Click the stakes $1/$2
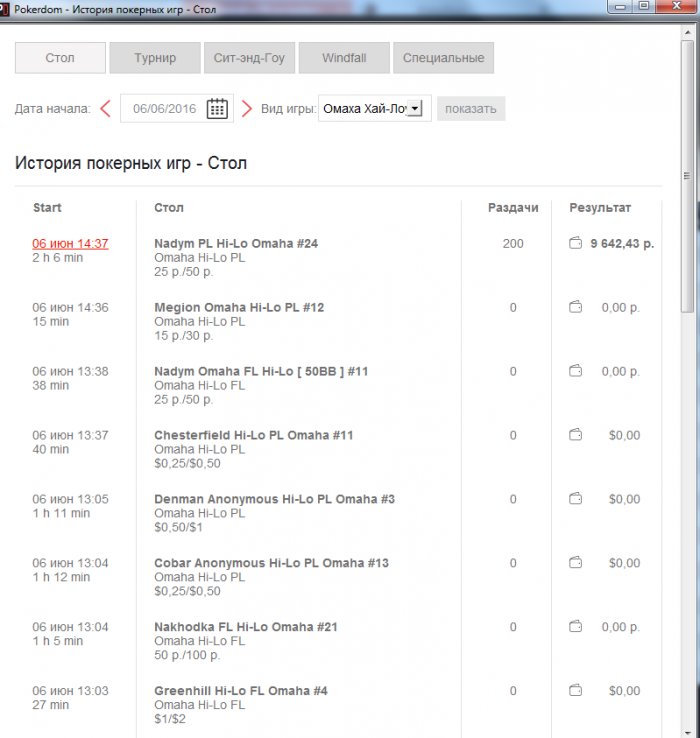 click(169, 719)
